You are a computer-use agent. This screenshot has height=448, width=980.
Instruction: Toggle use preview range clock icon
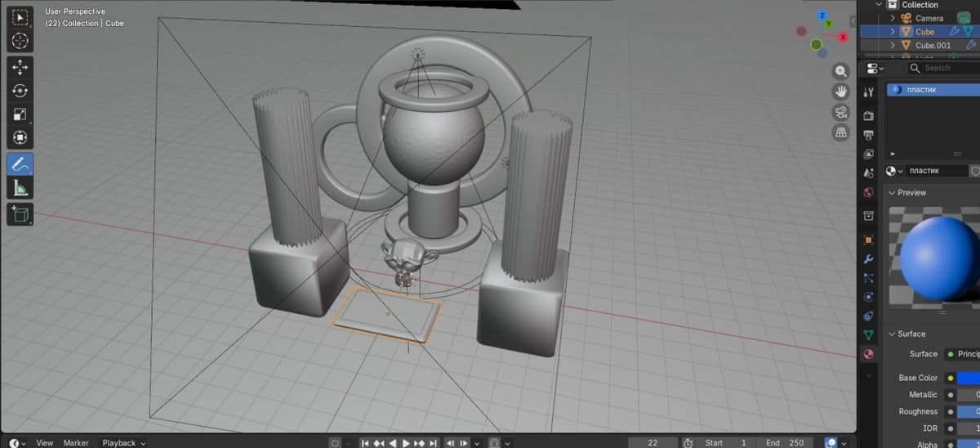[x=688, y=442]
